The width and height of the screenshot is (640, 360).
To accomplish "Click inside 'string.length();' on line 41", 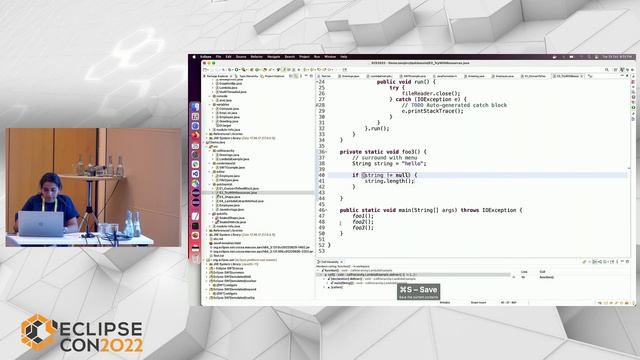I will 389,181.
